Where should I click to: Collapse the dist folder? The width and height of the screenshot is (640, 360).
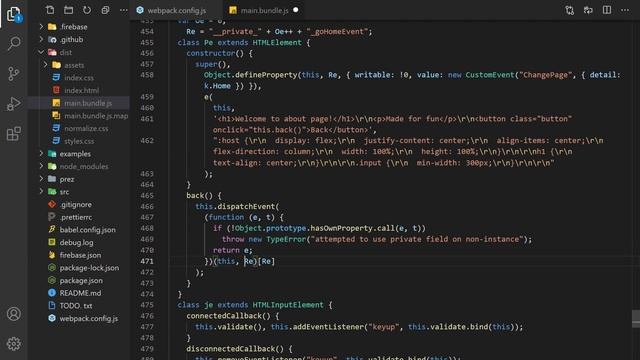point(41,52)
